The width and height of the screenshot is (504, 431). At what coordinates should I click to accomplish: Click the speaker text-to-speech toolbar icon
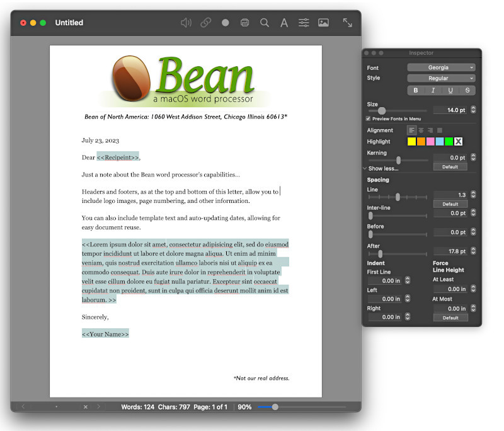(186, 23)
